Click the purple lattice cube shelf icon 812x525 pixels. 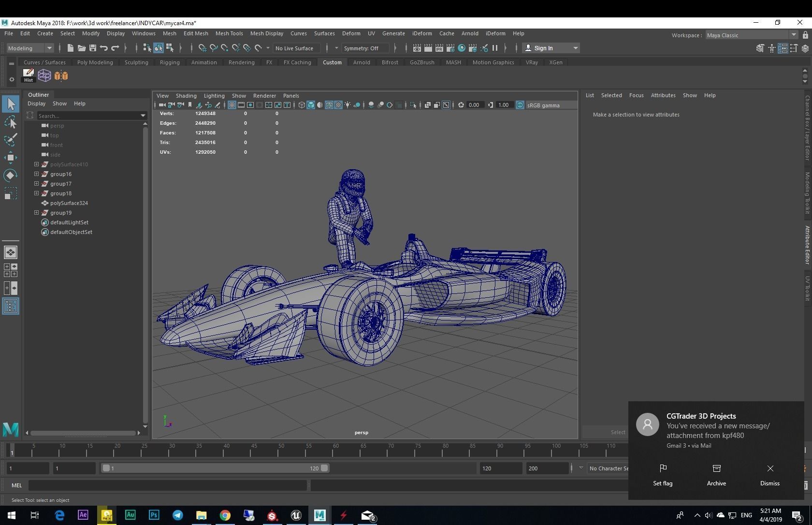tap(44, 75)
